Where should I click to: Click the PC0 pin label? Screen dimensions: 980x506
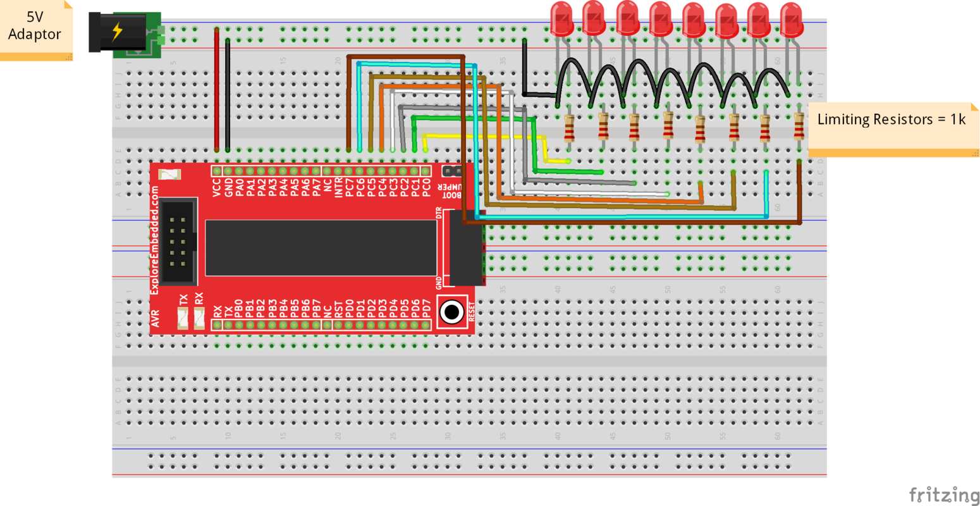(x=426, y=188)
